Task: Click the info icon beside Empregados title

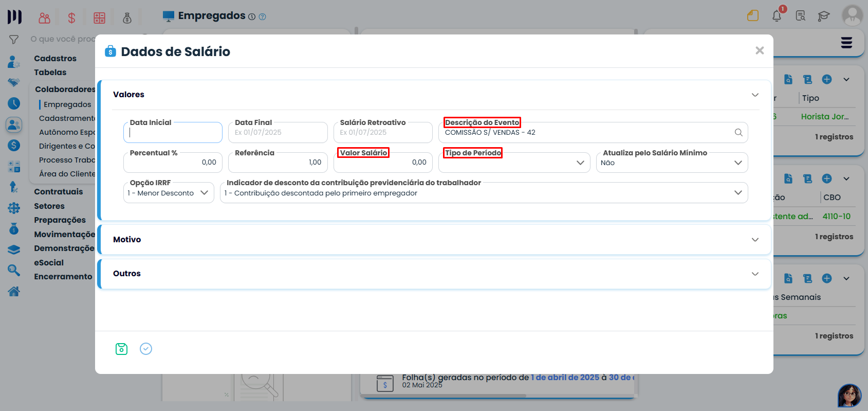Action: point(252,16)
